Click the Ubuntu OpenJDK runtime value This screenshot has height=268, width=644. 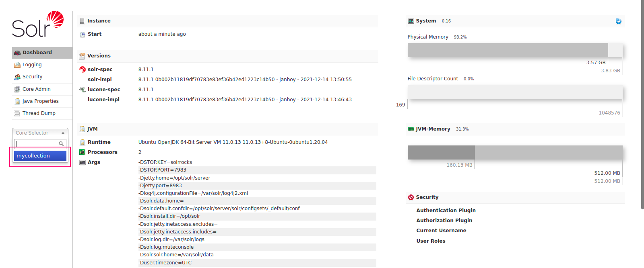(x=233, y=142)
